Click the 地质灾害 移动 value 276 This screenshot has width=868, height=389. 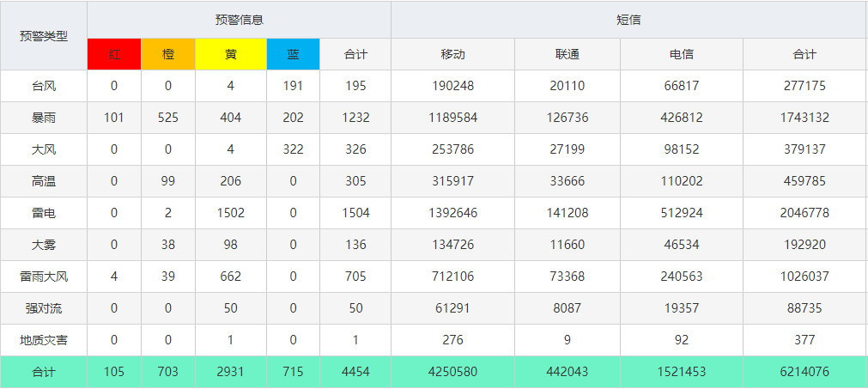(452, 340)
